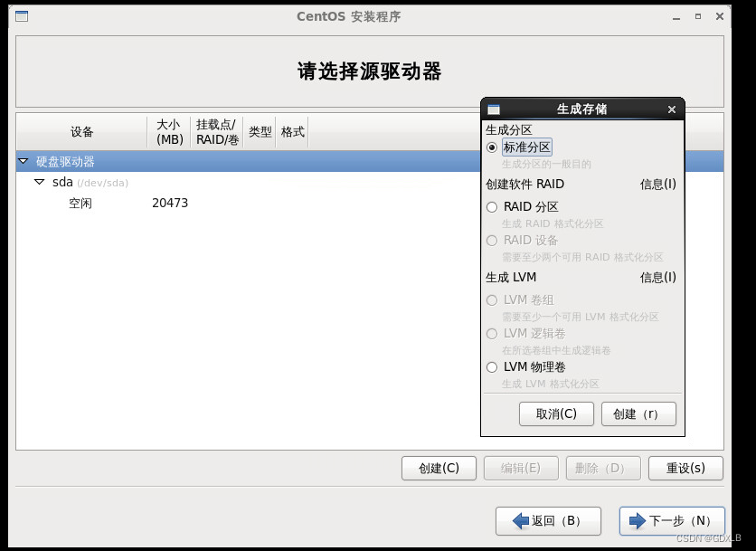Click the 大小(MB) column header

[x=169, y=131]
